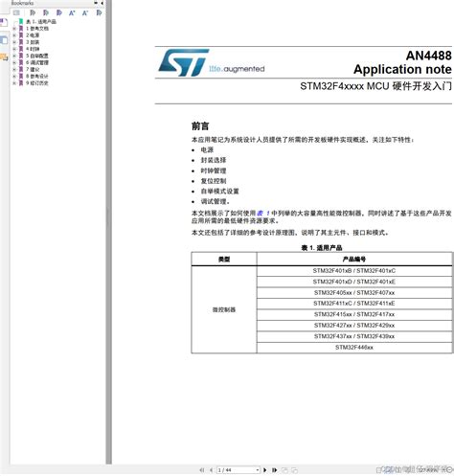Click table header '产品编号'
The height and width of the screenshot is (476, 454).
tap(354, 260)
